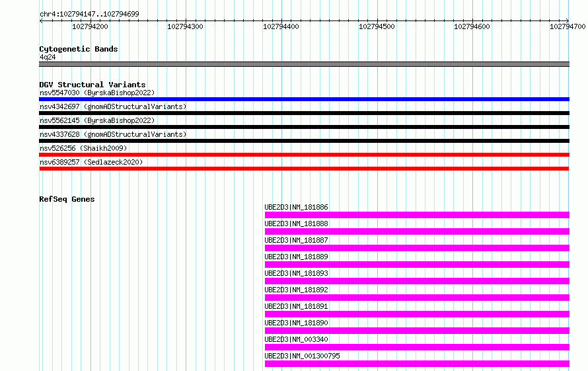The image size is (588, 371).
Task: Open transcript label UBE2D3|NM_181893
Action: [x=296, y=273]
